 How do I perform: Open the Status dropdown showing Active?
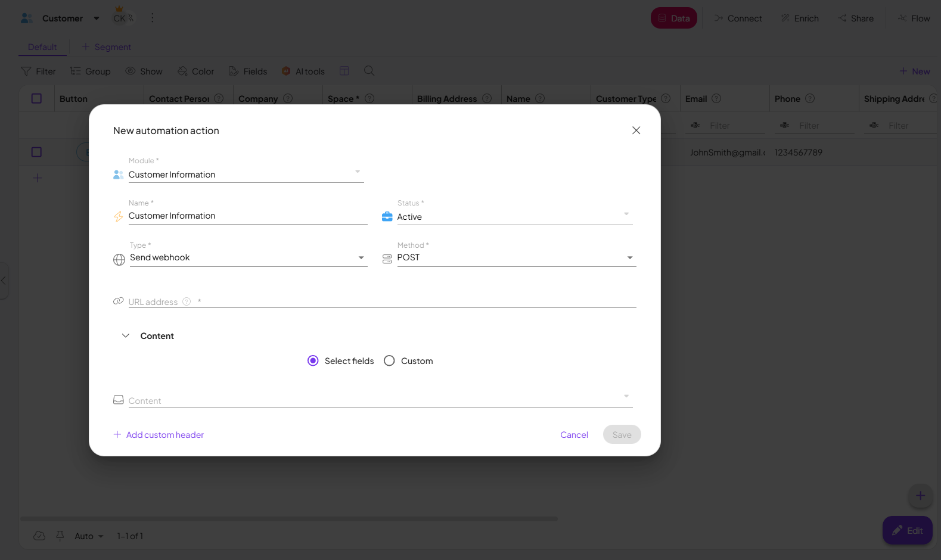click(513, 217)
